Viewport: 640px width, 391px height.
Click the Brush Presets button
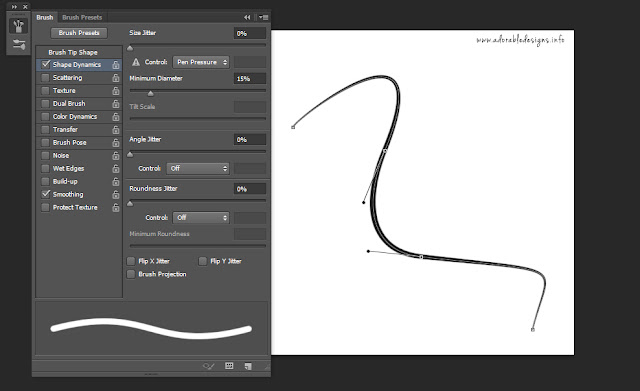79,33
